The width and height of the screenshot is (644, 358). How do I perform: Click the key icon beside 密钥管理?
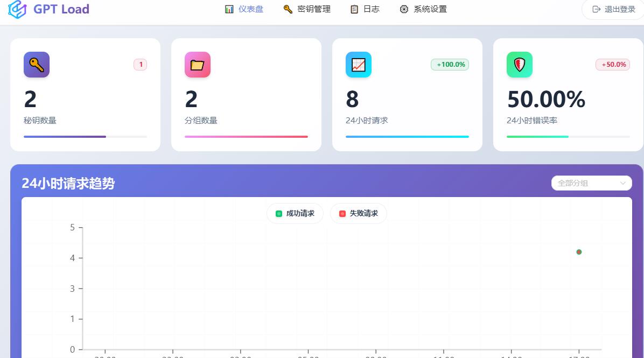point(288,9)
